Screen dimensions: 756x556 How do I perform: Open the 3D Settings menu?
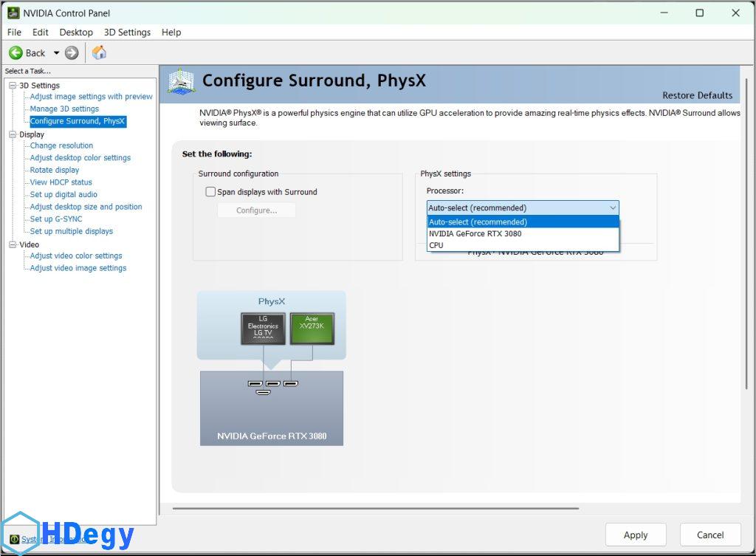(x=127, y=32)
